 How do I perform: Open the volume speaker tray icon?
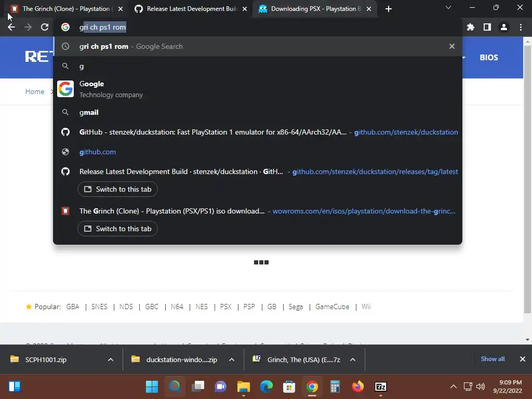tap(481, 387)
